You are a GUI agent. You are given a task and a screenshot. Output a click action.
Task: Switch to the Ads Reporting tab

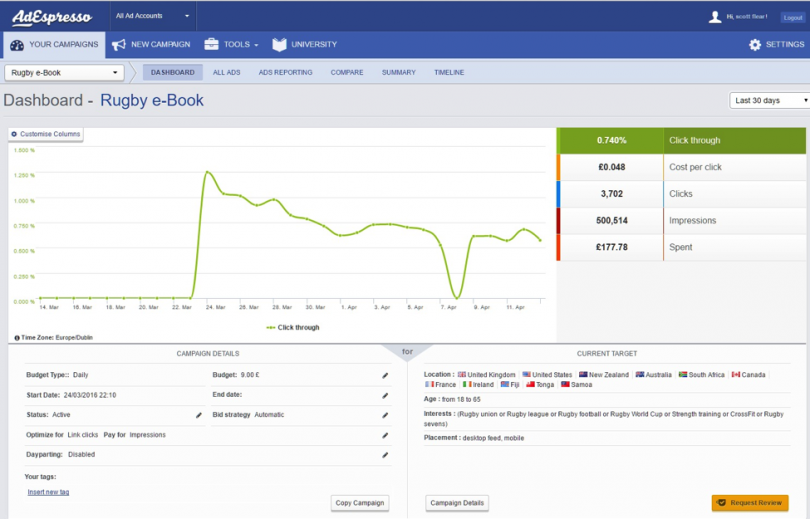point(285,72)
